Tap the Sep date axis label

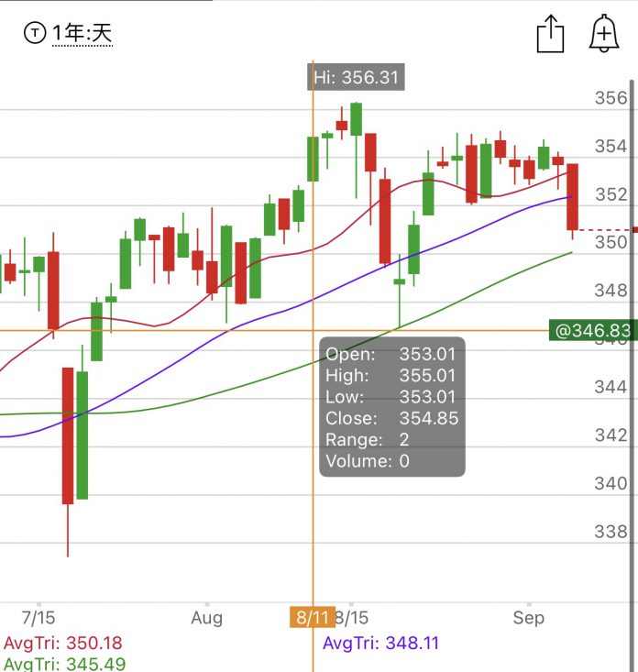528,617
